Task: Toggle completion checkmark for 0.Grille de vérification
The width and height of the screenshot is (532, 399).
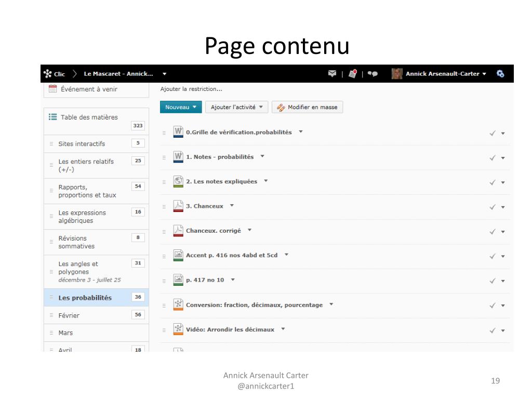Action: tap(493, 134)
